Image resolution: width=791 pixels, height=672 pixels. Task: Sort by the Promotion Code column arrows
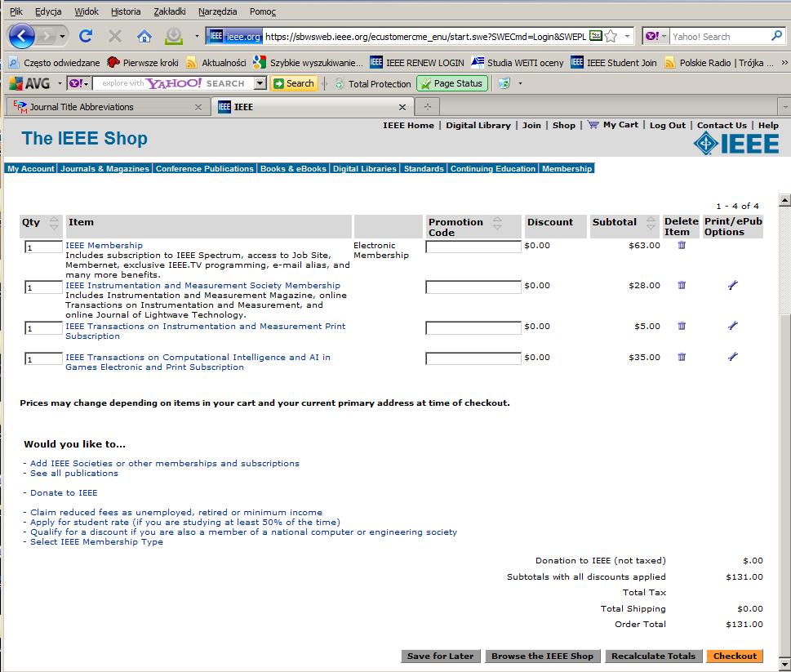497,223
